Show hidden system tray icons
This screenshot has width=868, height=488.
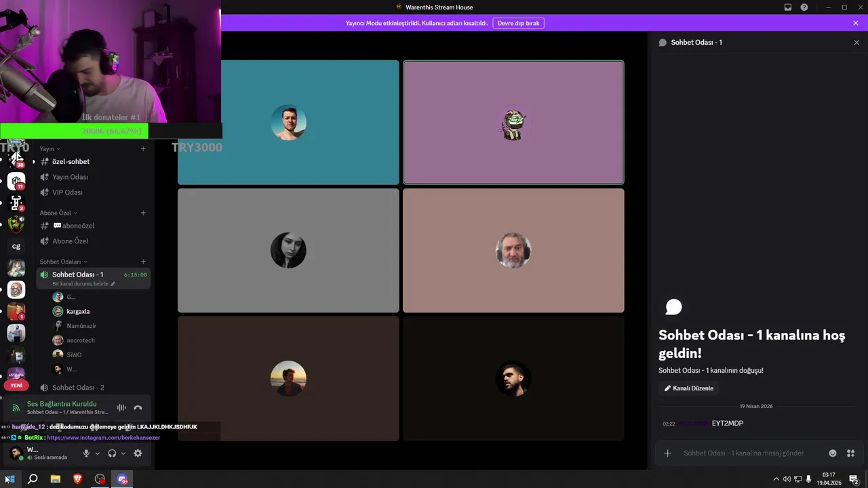click(776, 479)
